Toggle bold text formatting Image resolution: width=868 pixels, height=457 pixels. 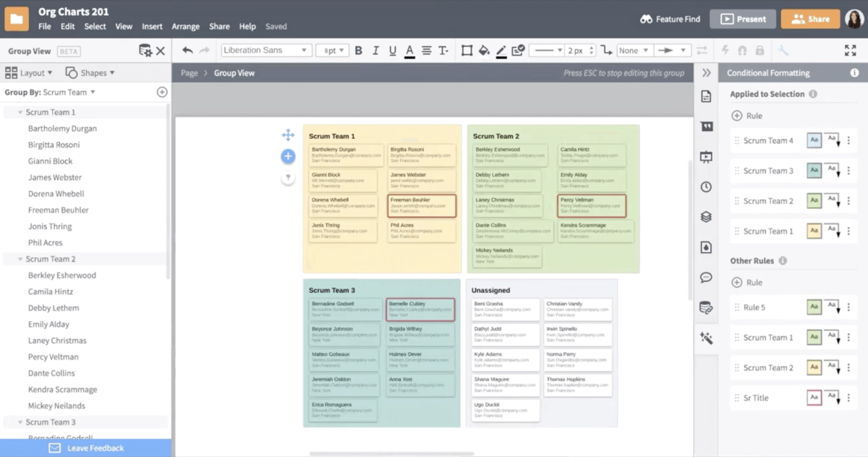click(x=358, y=51)
